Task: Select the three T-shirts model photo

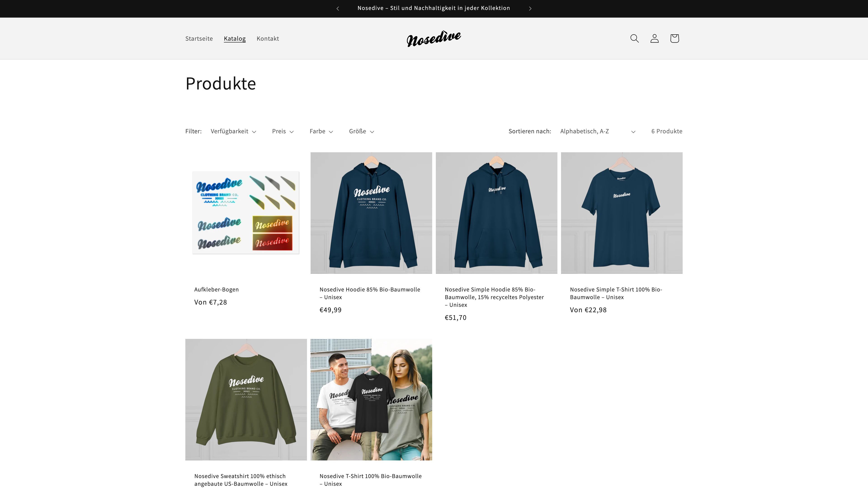Action: point(371,399)
